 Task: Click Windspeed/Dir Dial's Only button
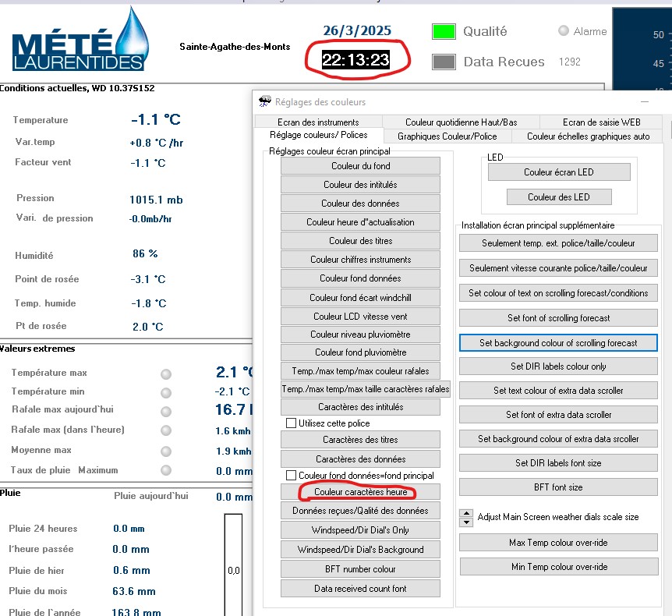(360, 530)
